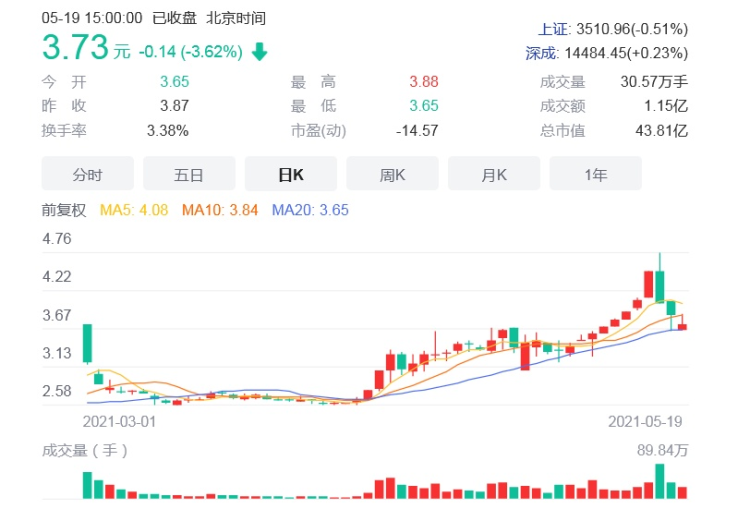Open the 上证 index quote link
750x509 pixels.
tap(548, 29)
